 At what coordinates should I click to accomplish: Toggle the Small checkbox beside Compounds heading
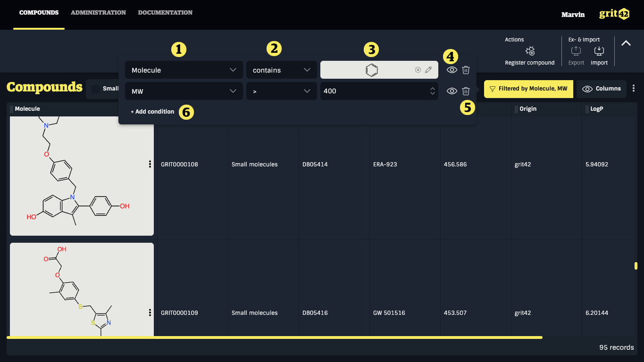coord(96,89)
